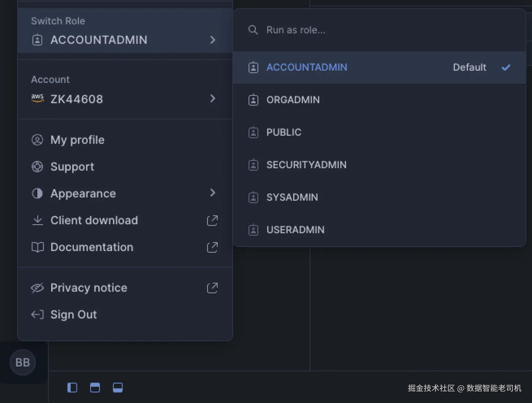Open the Client download link

(x=125, y=220)
